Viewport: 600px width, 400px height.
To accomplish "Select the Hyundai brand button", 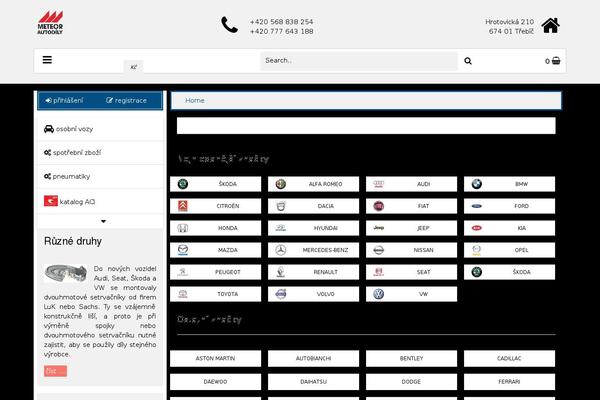I will 313,228.
